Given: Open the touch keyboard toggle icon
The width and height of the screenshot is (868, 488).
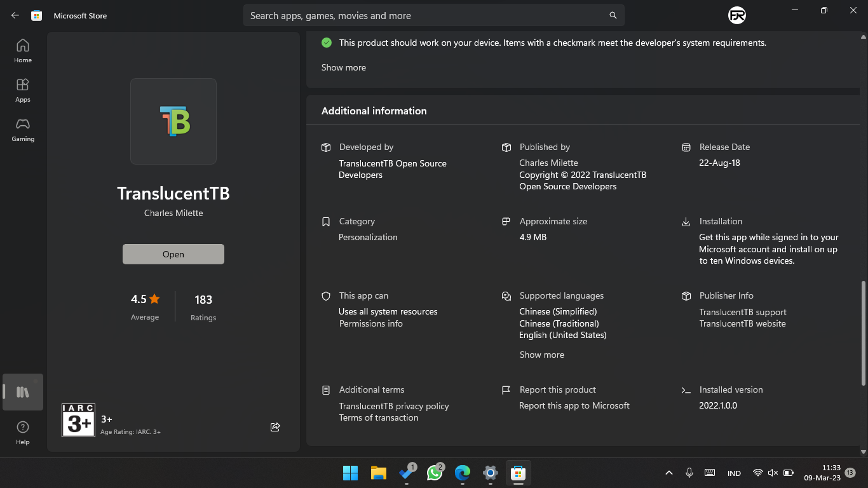Looking at the screenshot, I should tap(710, 473).
